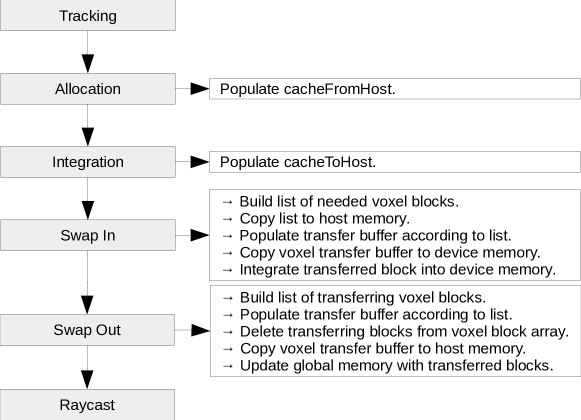Click the 'Populate cacheToHost.' text box
581x420 pixels.
tap(395, 162)
